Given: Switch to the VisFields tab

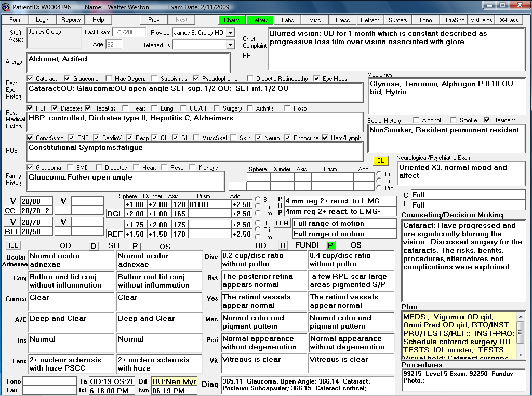Looking at the screenshot, I should (481, 20).
